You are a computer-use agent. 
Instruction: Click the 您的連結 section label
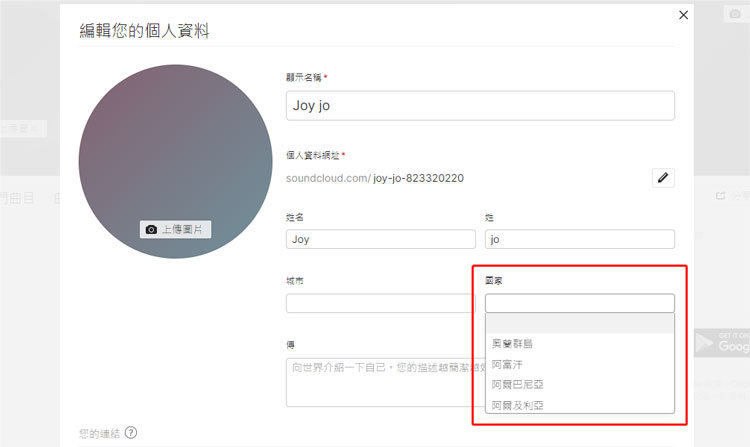click(x=99, y=433)
